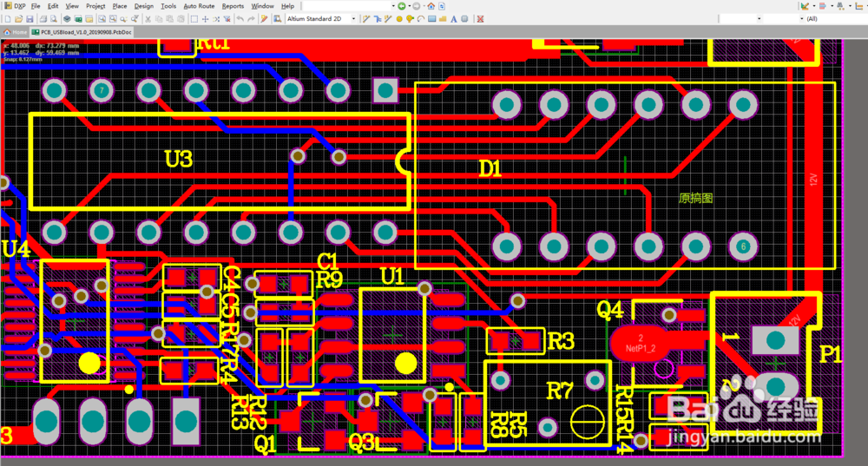Image resolution: width=868 pixels, height=466 pixels.
Task: Select the Place Component tool
Action: (464, 19)
